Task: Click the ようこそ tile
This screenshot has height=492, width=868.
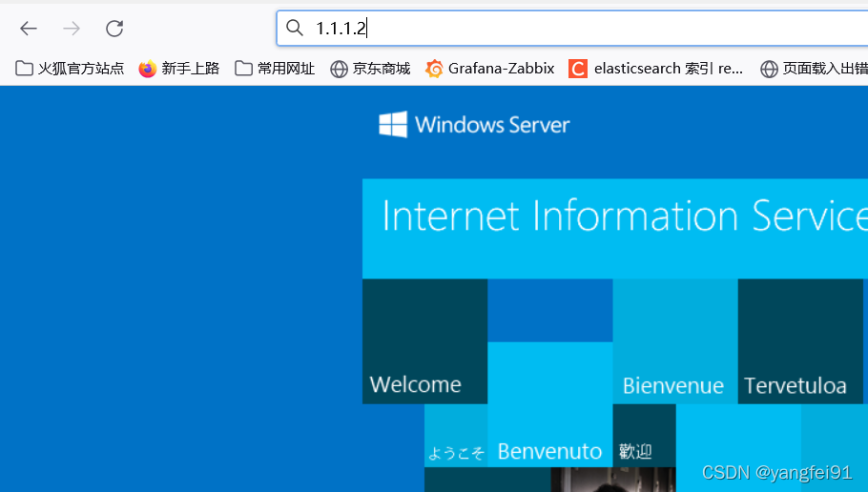Action: point(456,436)
